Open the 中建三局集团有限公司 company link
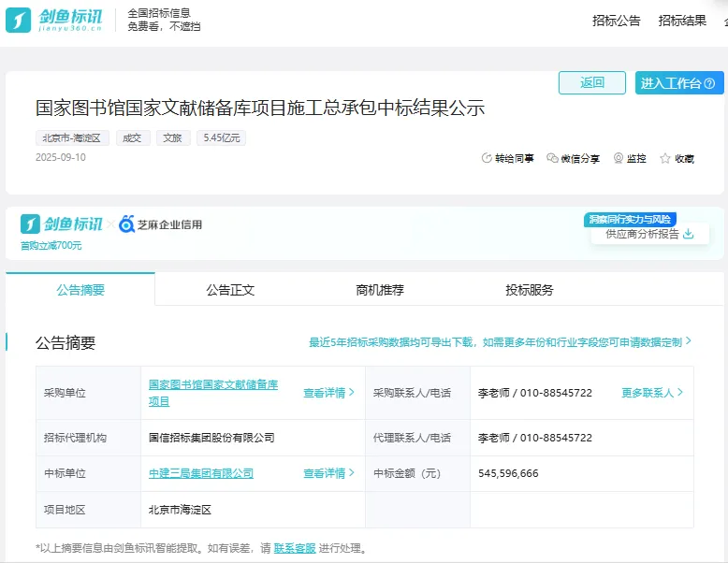Screen dimensions: 728x563 201,473
